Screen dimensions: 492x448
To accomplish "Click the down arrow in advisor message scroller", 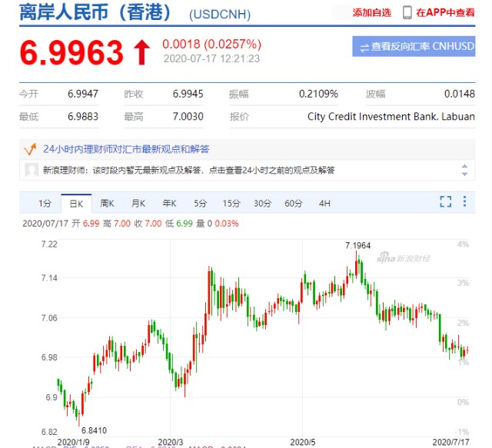I will point(464,174).
